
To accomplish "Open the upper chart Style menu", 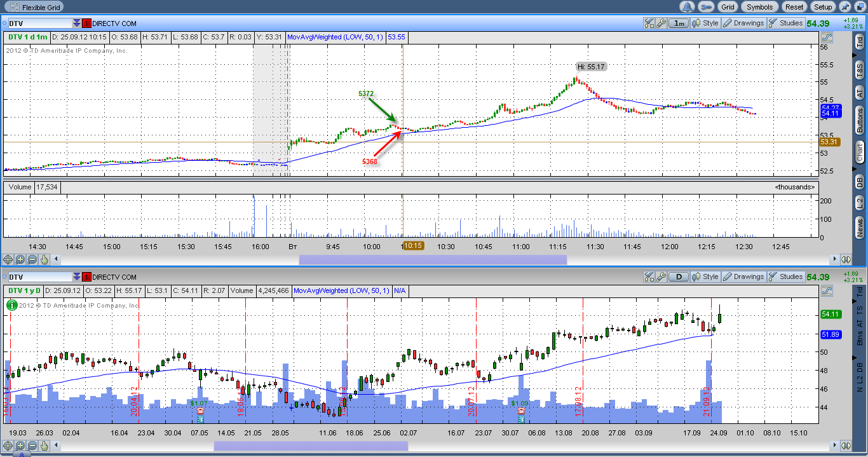I will [706, 23].
